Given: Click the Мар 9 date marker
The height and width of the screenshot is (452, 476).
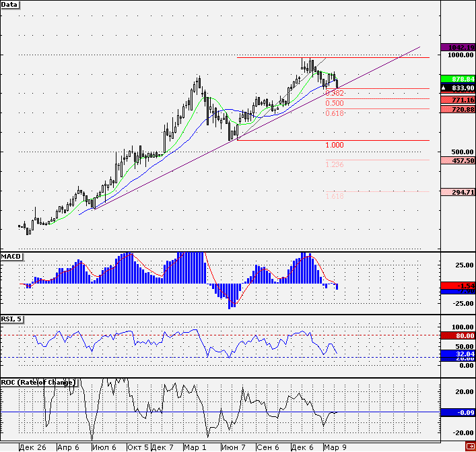Looking at the screenshot, I should 335,447.
